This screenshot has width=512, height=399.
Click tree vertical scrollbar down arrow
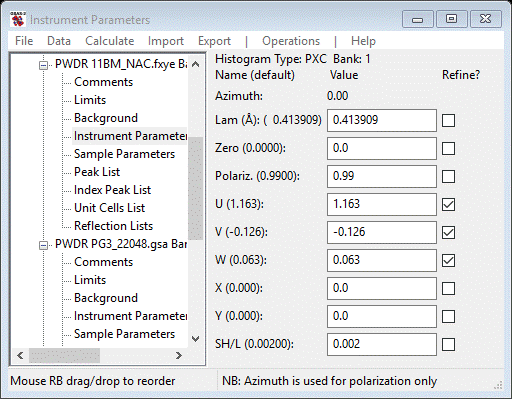click(x=196, y=339)
